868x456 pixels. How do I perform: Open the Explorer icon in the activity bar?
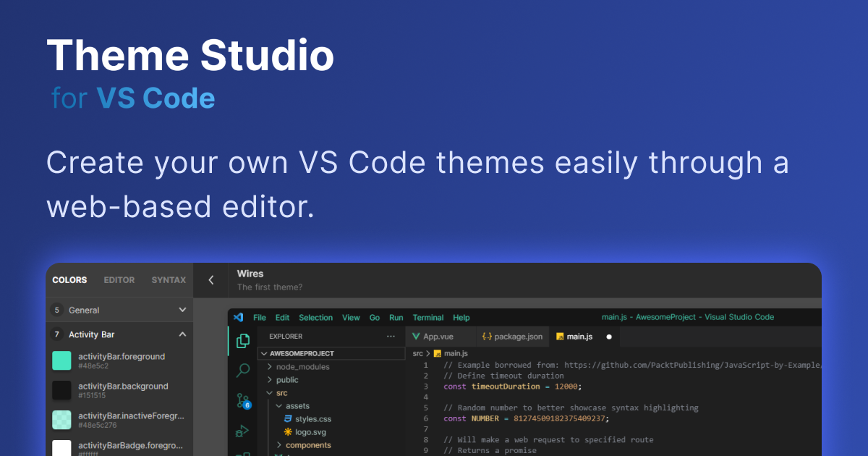(243, 340)
